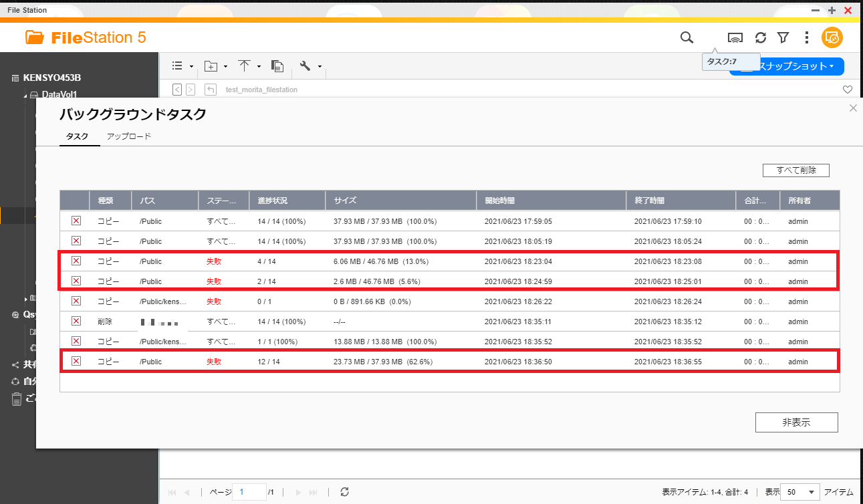
Task: Click the page number input field
Action: tap(249, 492)
